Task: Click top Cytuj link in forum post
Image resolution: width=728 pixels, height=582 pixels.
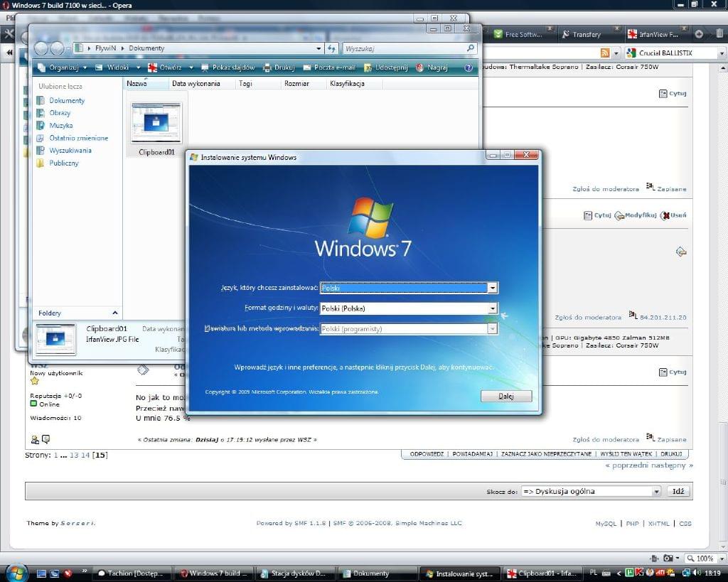Action: coord(673,93)
